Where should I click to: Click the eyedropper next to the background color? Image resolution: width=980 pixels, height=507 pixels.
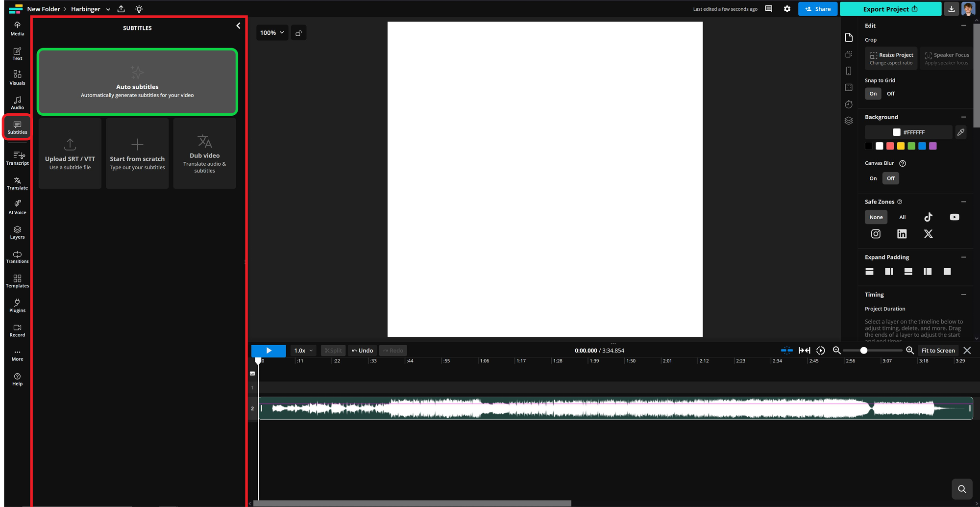960,132
